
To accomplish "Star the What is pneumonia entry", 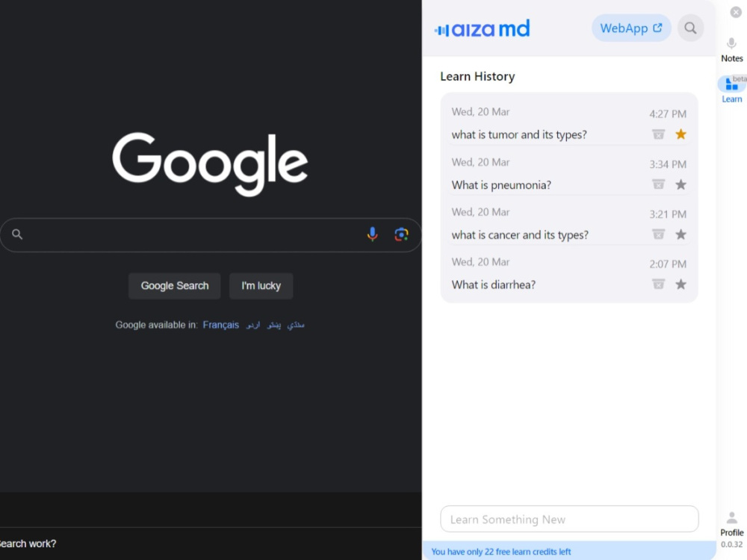I will 681,184.
